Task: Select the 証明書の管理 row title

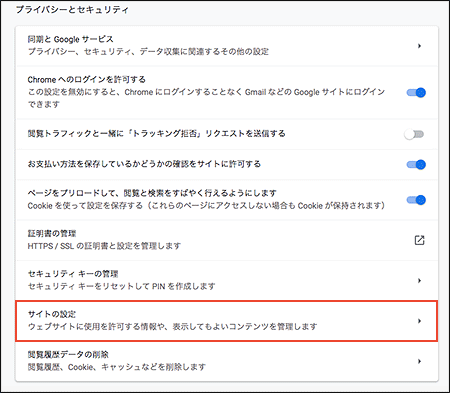Action: tap(52, 233)
